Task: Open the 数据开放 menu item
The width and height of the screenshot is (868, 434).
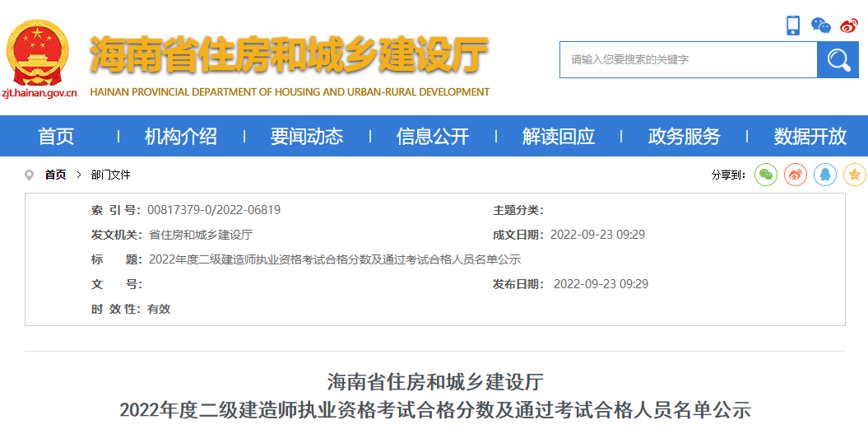Action: [810, 137]
